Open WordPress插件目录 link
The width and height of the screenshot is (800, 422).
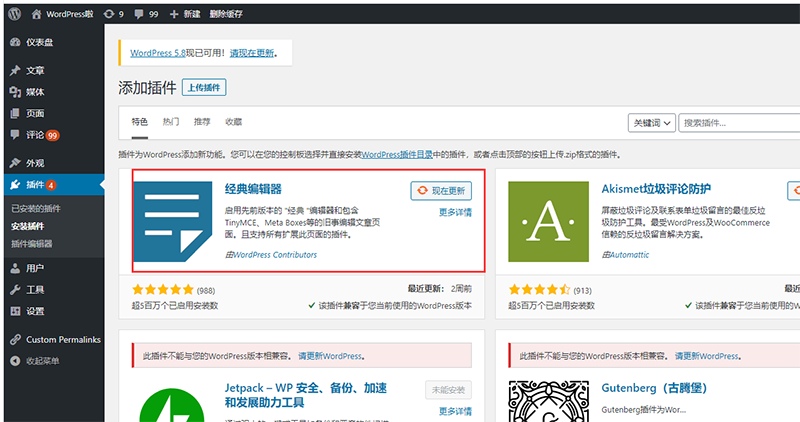pos(397,155)
